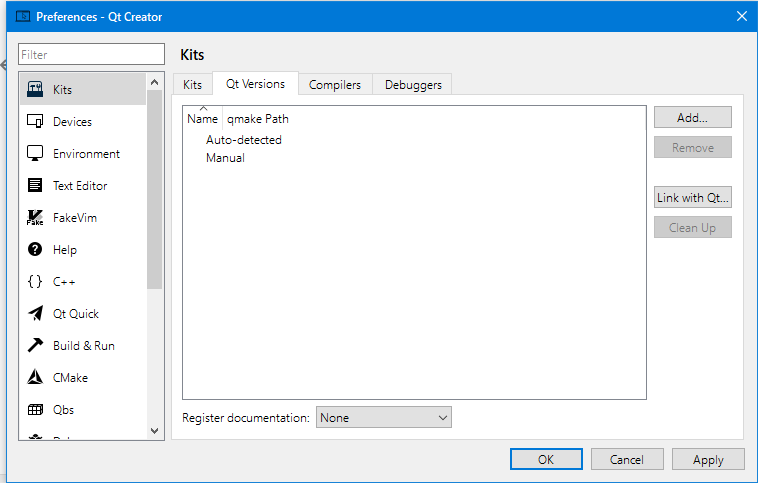Select the Text Editor icon
This screenshot has width=758, height=483.
(35, 186)
